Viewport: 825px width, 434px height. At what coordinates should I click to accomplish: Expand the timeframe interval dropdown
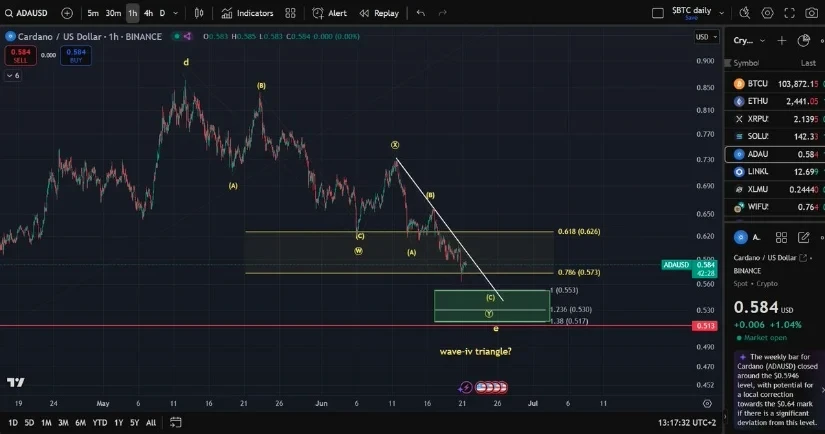[x=176, y=13]
